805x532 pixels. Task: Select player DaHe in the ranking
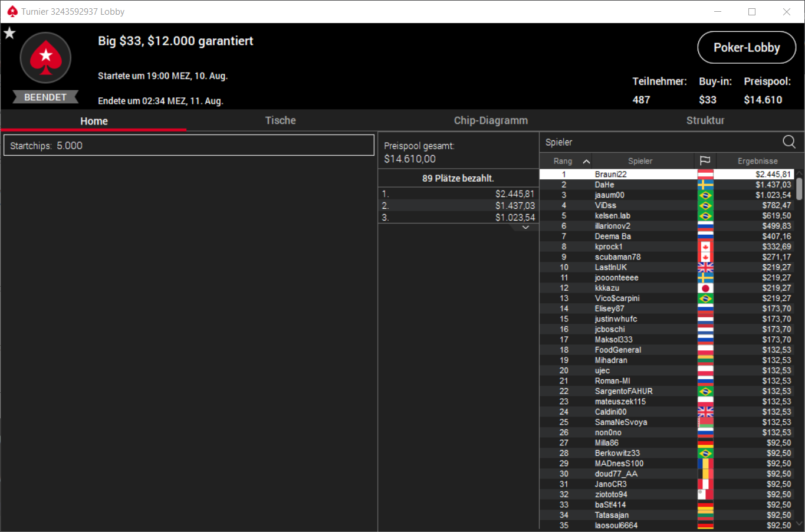pos(667,185)
